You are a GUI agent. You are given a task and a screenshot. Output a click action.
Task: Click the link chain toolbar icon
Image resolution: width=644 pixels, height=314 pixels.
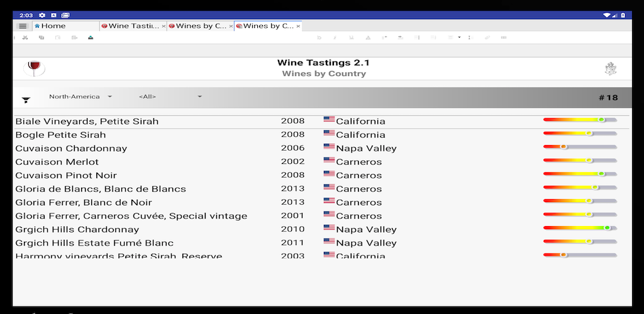point(487,38)
